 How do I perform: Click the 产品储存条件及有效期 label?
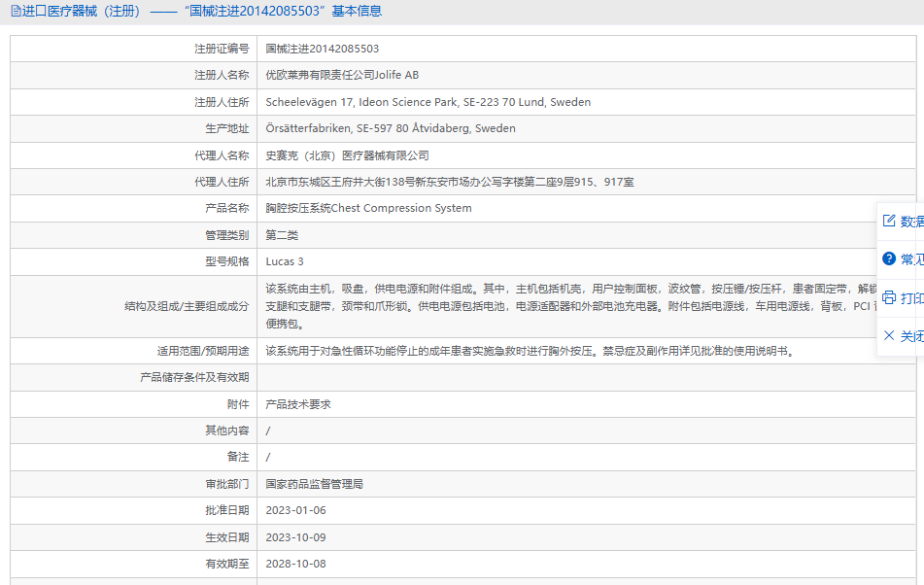(194, 378)
